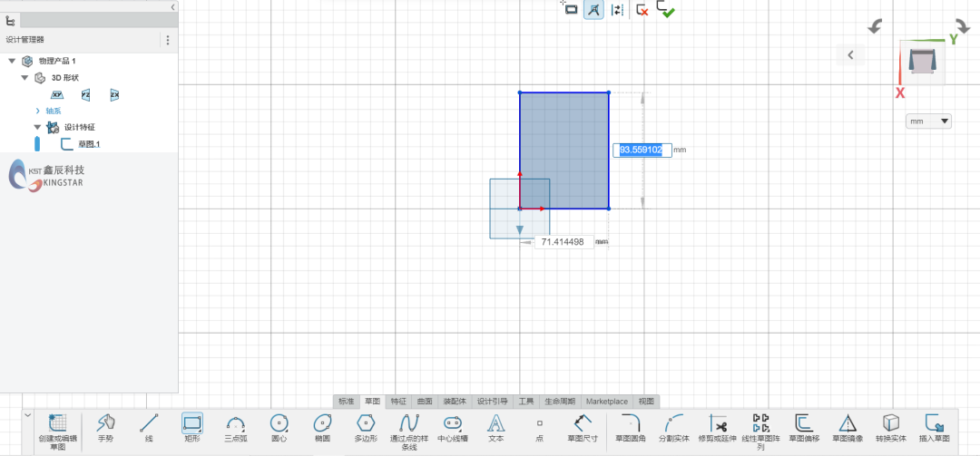This screenshot has width=980, height=456.
Task: Confirm sketch with the green checkmark
Action: 667,10
